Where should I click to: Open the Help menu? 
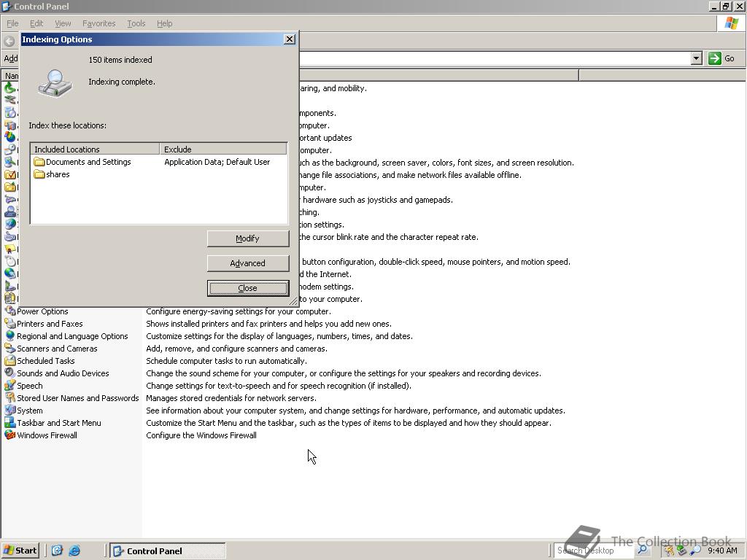click(165, 23)
